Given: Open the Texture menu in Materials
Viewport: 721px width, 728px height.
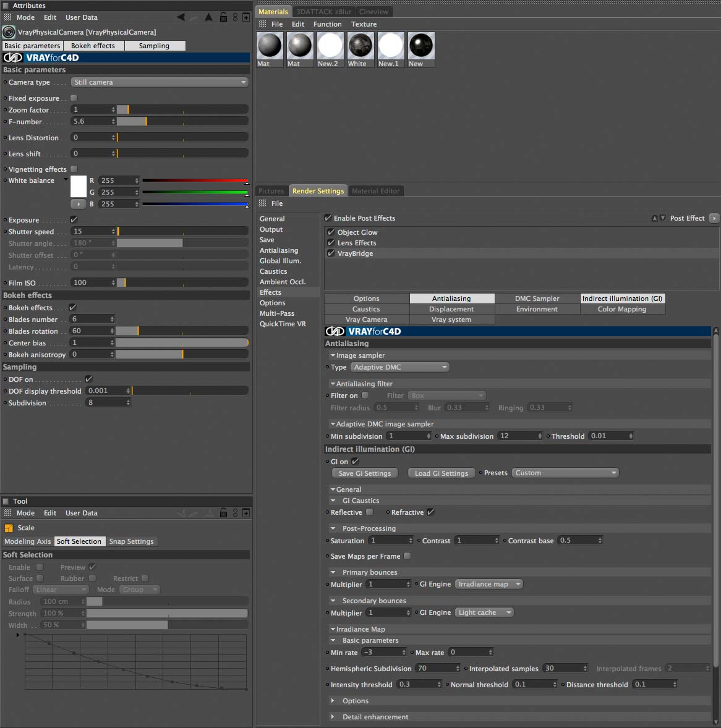Looking at the screenshot, I should tap(364, 24).
